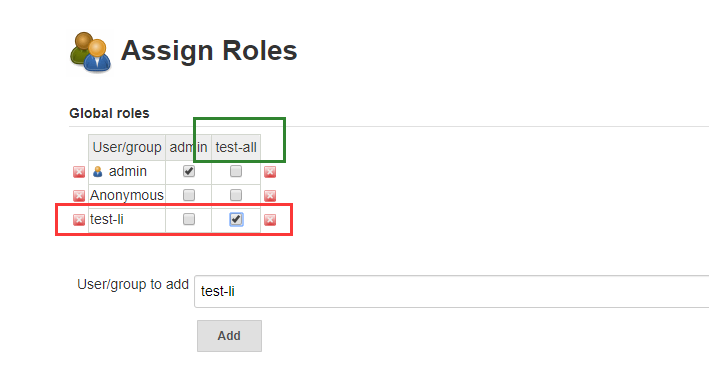709x367 pixels.
Task: Click the User/group column header
Action: pyautogui.click(x=127, y=147)
